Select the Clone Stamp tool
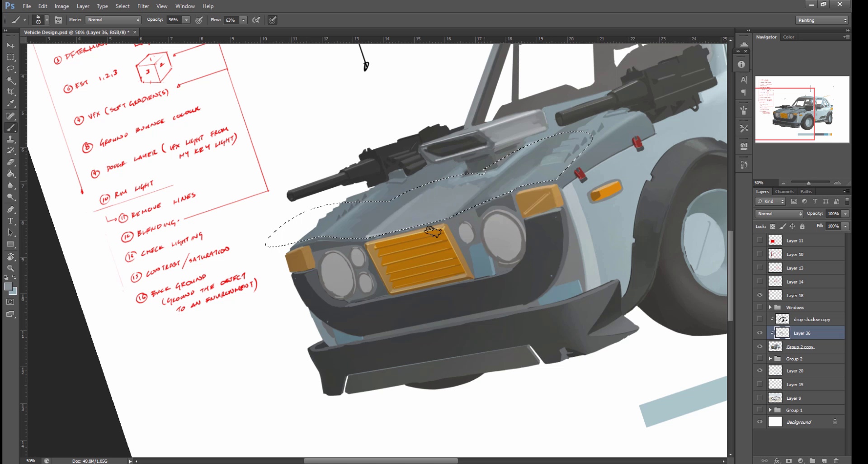Image resolution: width=868 pixels, height=464 pixels. click(10, 139)
